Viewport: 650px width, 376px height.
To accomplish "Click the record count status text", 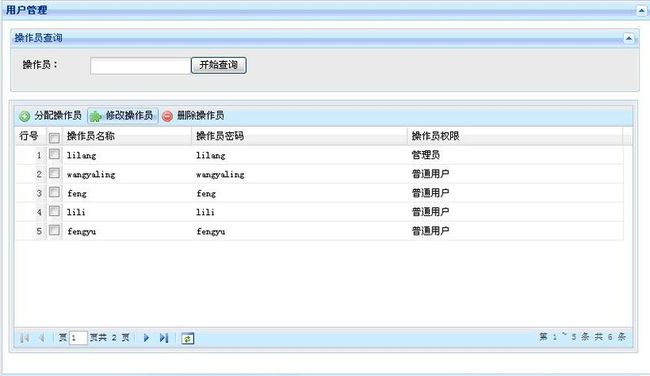I will point(582,337).
